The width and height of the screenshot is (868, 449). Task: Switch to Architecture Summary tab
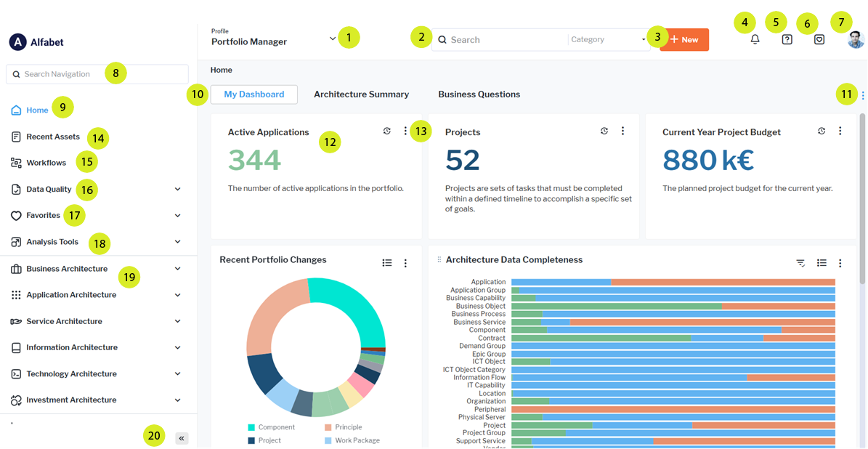point(361,94)
